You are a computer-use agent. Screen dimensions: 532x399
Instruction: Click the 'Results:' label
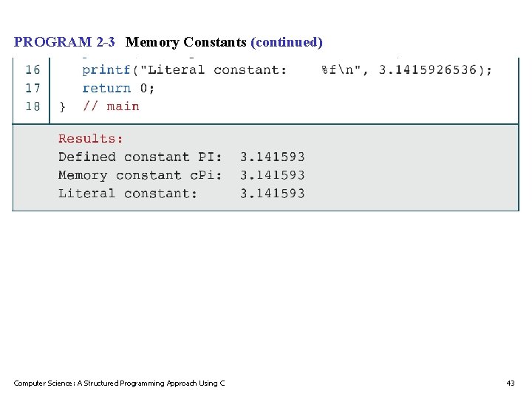[91, 138]
